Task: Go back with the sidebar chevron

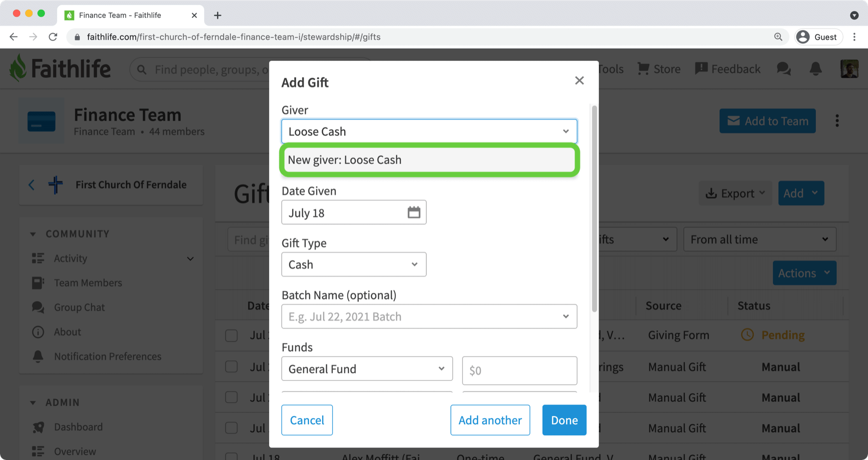Action: coord(32,185)
